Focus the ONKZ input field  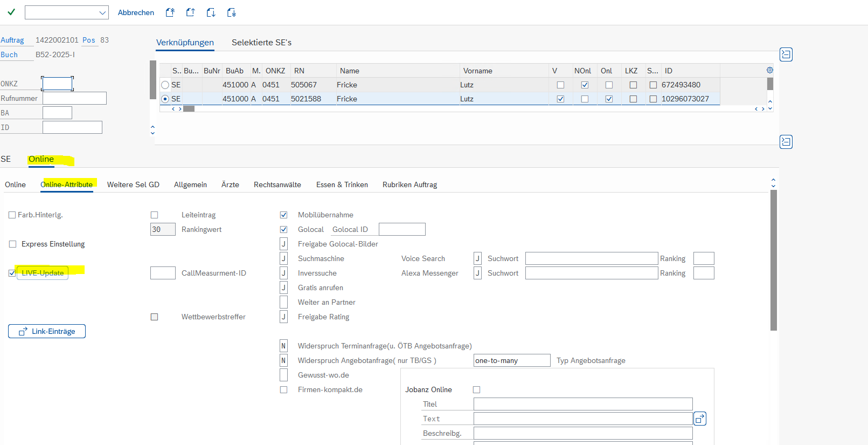click(x=57, y=84)
